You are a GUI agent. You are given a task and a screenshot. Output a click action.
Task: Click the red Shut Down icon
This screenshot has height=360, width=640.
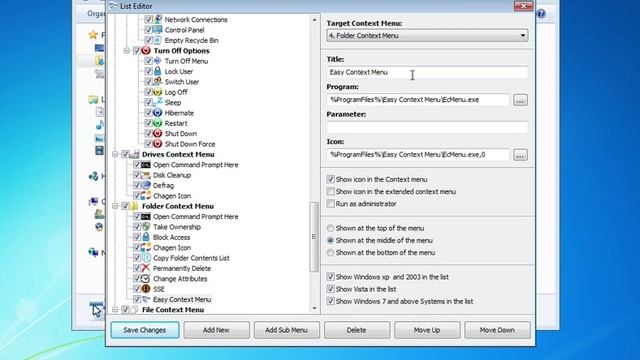(x=158, y=133)
